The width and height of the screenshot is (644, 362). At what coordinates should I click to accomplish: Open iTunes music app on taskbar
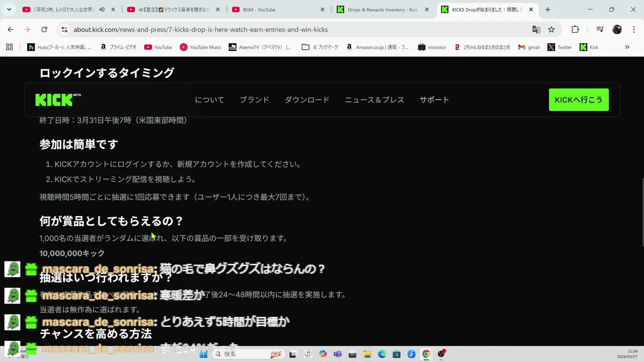coord(308,354)
